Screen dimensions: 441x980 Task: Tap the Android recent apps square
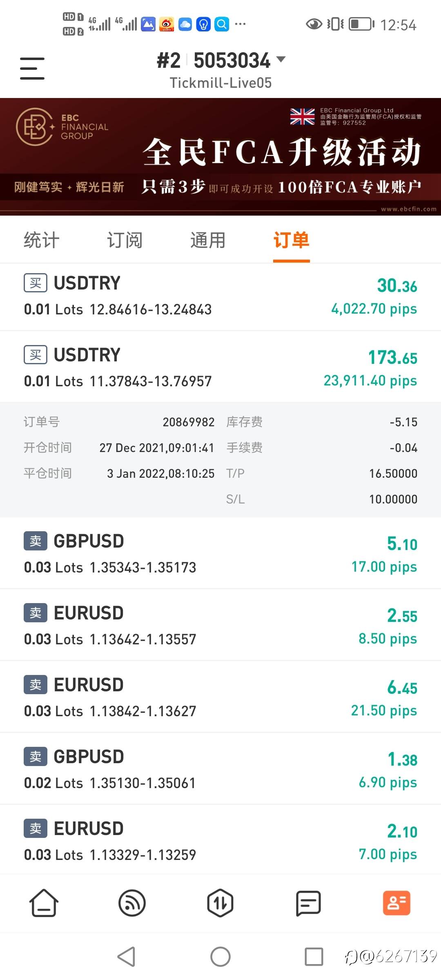pyautogui.click(x=314, y=956)
